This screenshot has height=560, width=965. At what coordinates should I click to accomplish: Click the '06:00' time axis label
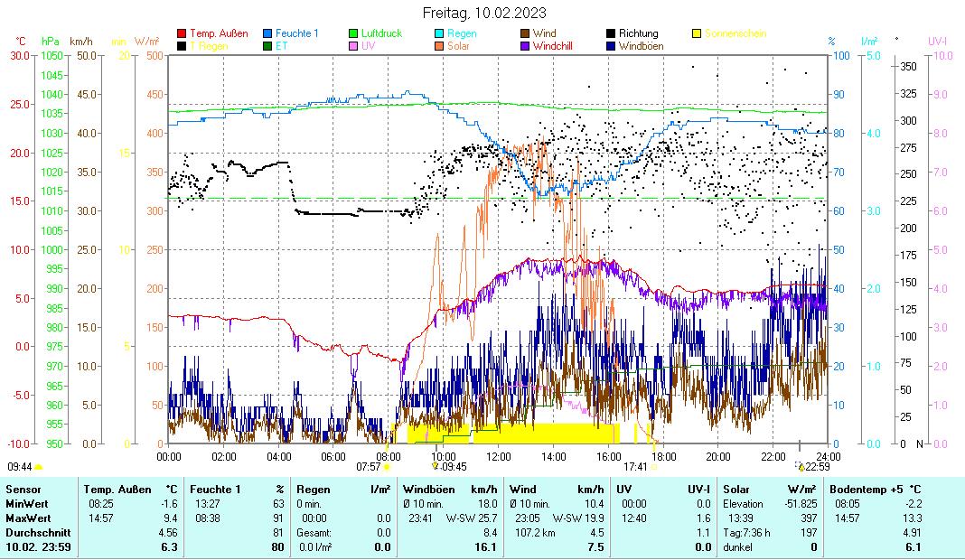click(x=333, y=457)
